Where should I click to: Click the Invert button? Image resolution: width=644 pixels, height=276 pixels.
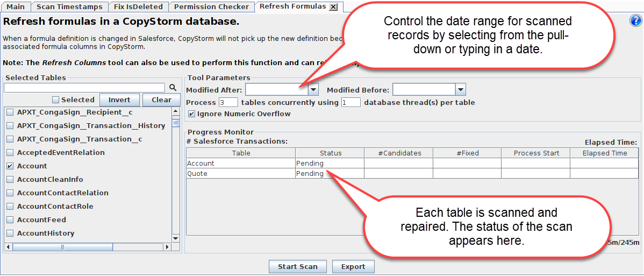(x=119, y=100)
